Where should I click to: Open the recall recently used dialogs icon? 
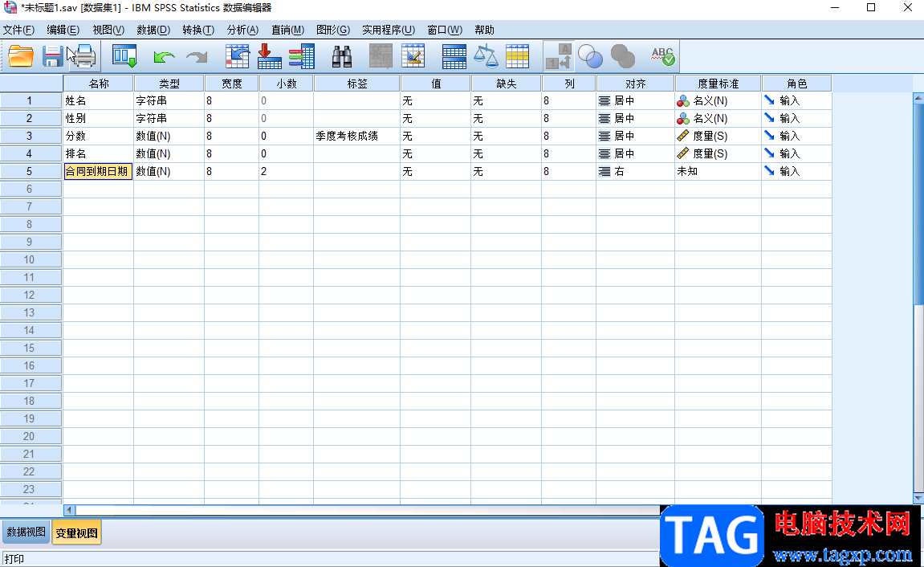point(124,56)
